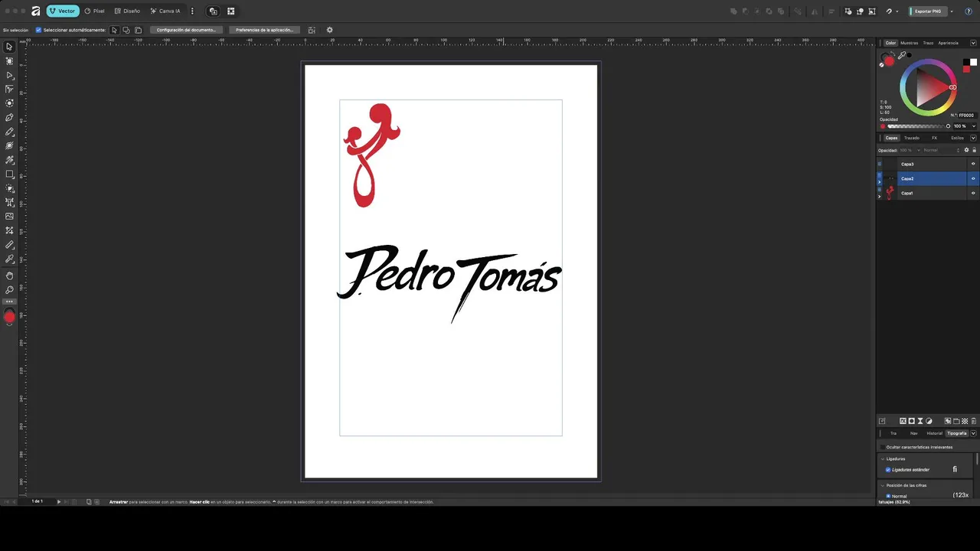
Task: Select the Move tool in the left toolbar
Action: pyautogui.click(x=9, y=47)
